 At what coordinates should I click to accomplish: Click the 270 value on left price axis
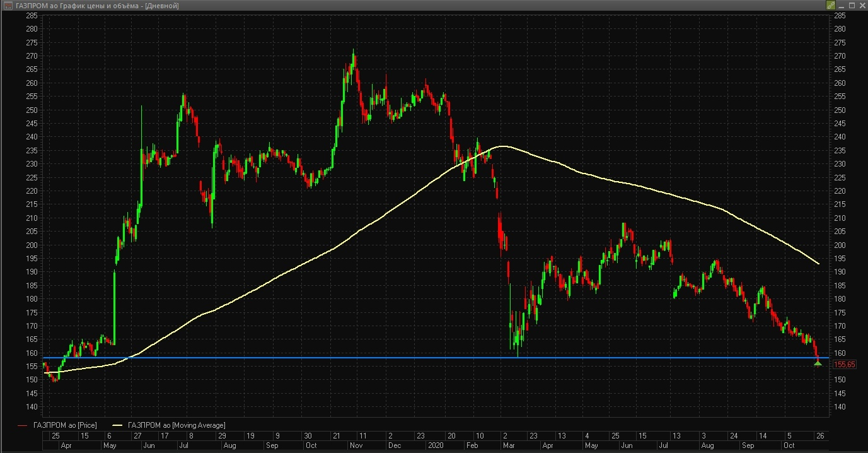pyautogui.click(x=32, y=56)
